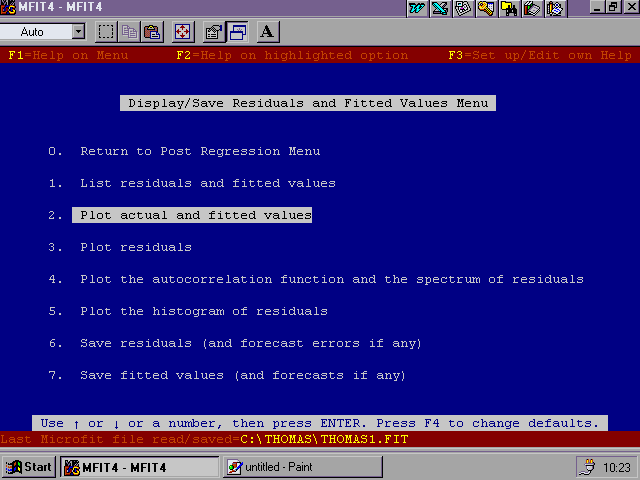Open the Properties toolbar icon
This screenshot has height=480, width=640.
[213, 32]
